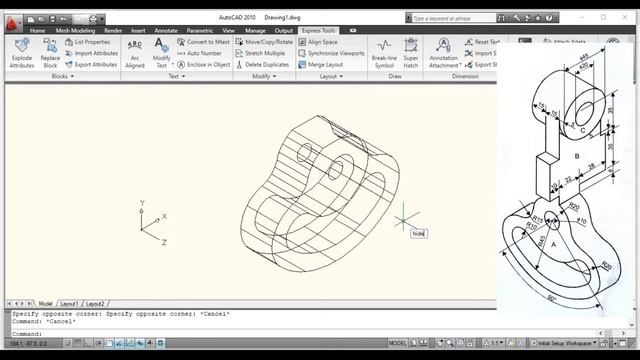
Task: Select the Break-line Symbol tool
Action: [384, 53]
